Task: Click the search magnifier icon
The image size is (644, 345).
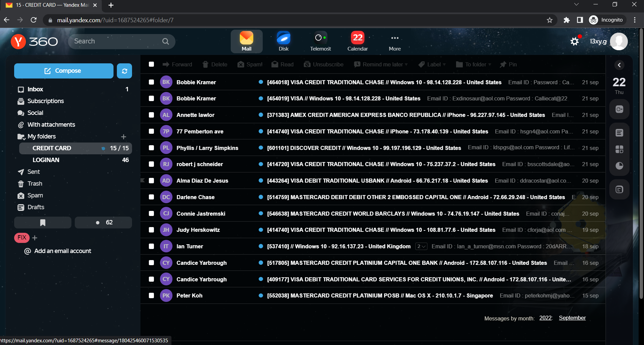Action: point(165,41)
